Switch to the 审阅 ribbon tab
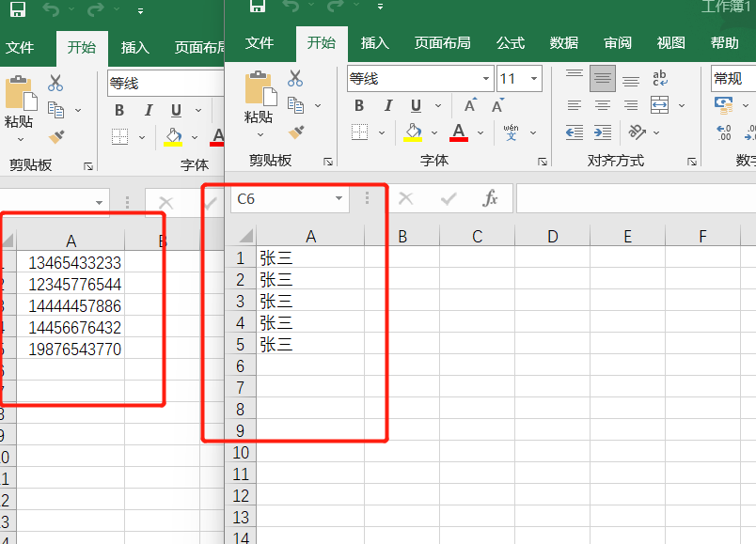 (x=617, y=42)
